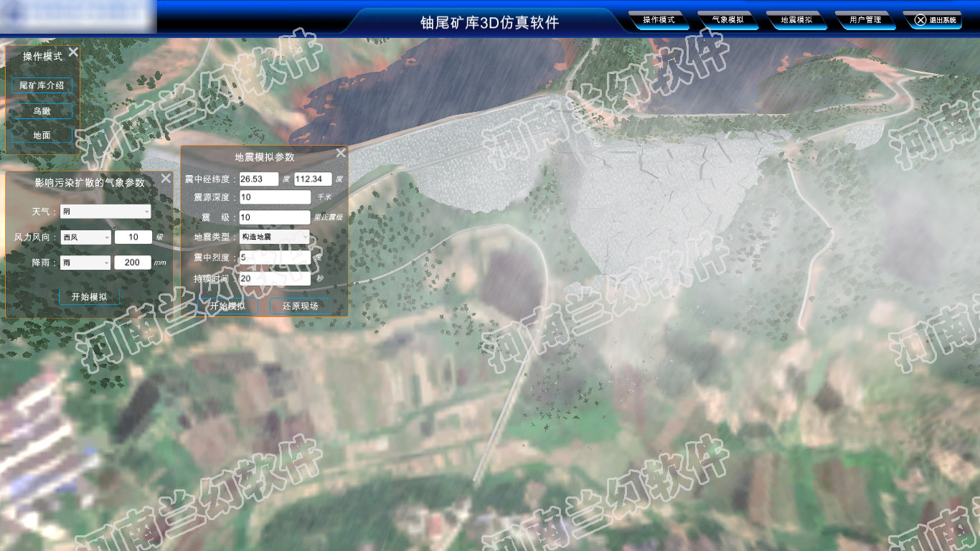Close the 气象参数 panel with X

coord(166,179)
